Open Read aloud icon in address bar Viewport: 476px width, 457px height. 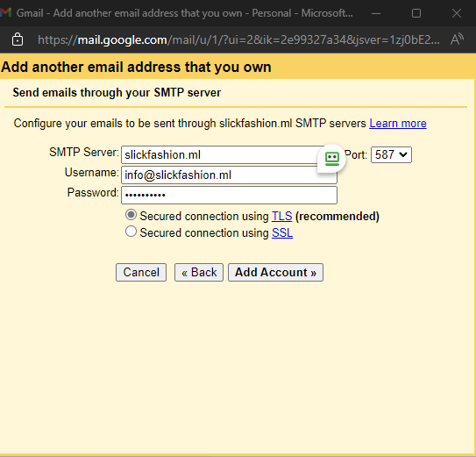tap(457, 39)
